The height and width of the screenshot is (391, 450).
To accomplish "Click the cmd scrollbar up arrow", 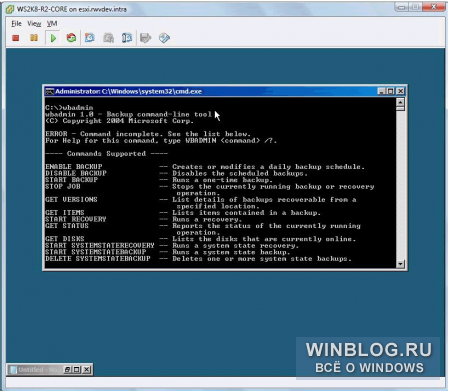I will pyautogui.click(x=400, y=102).
